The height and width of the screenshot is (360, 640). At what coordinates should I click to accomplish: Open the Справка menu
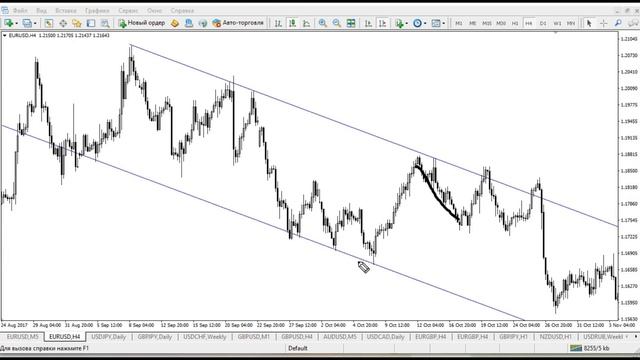(182, 11)
